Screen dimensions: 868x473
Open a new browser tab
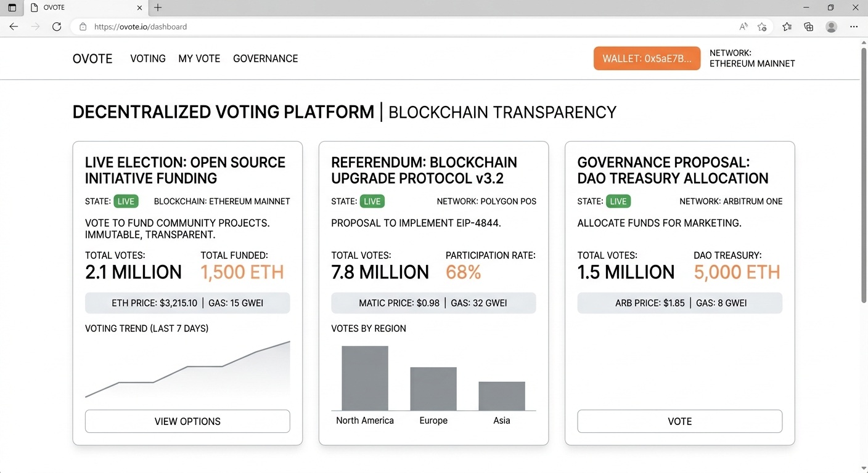click(x=157, y=7)
